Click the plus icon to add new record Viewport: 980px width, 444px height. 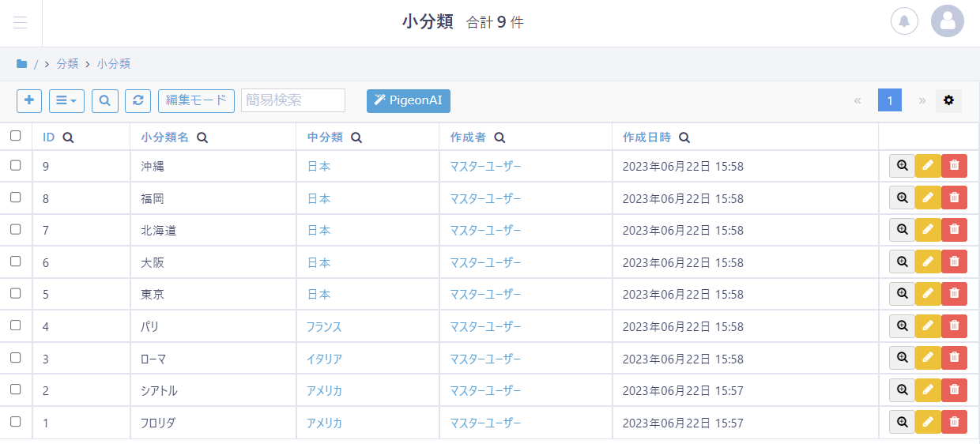pos(29,100)
